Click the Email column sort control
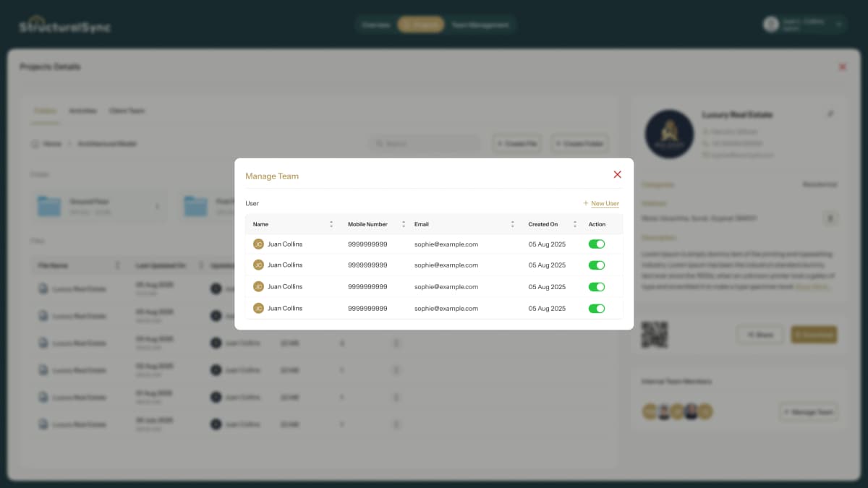The height and width of the screenshot is (488, 868). pyautogui.click(x=513, y=224)
